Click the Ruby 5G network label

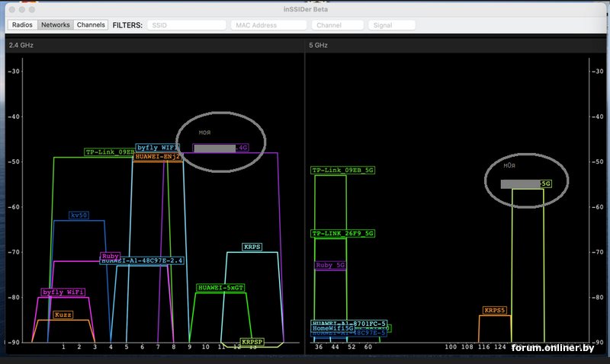330,266
